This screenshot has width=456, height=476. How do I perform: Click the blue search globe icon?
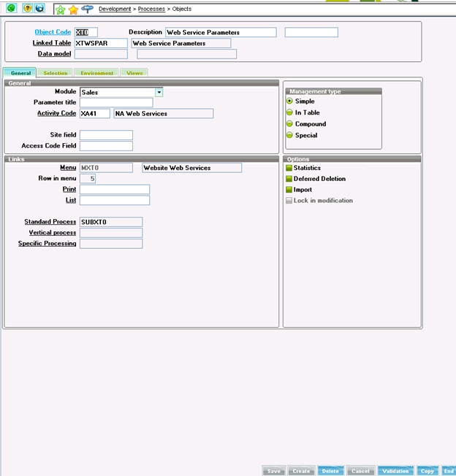(39, 9)
